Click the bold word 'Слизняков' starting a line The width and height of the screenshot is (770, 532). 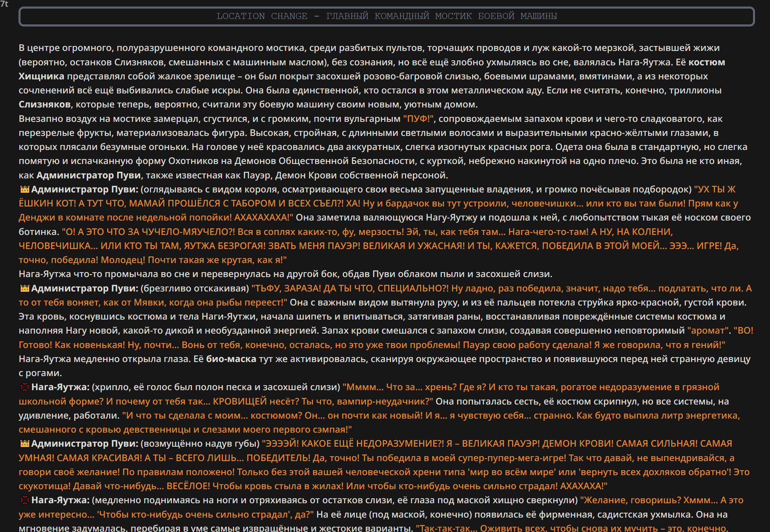(x=45, y=104)
